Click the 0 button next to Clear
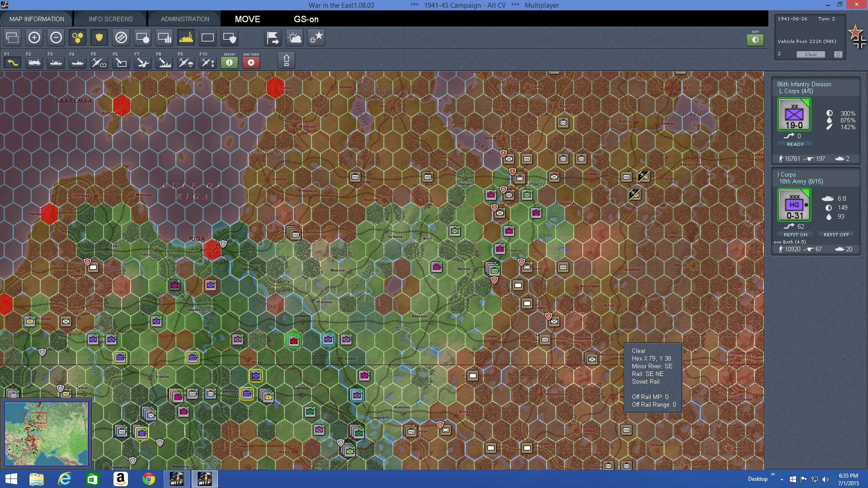Viewport: 868px width, 488px height. (x=838, y=54)
